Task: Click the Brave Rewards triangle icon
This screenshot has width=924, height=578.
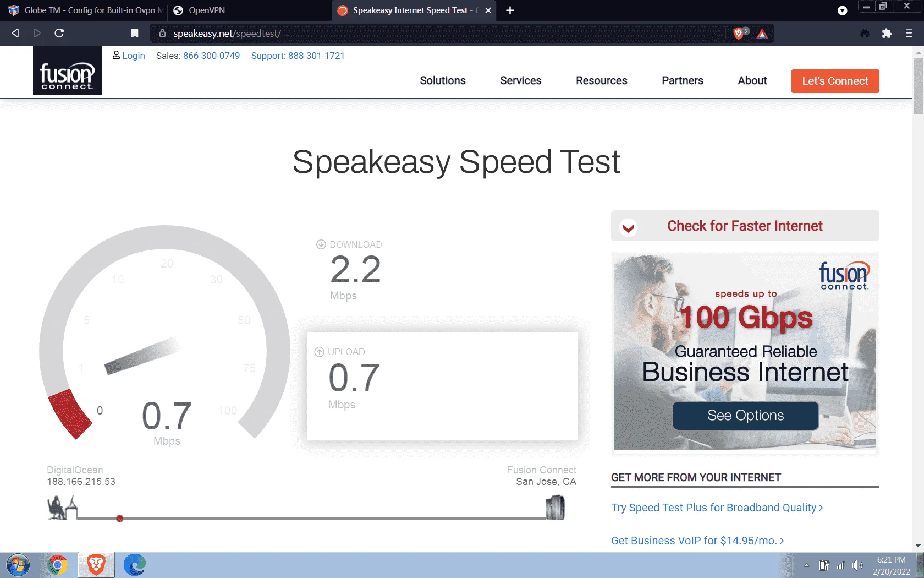Action: tap(762, 34)
